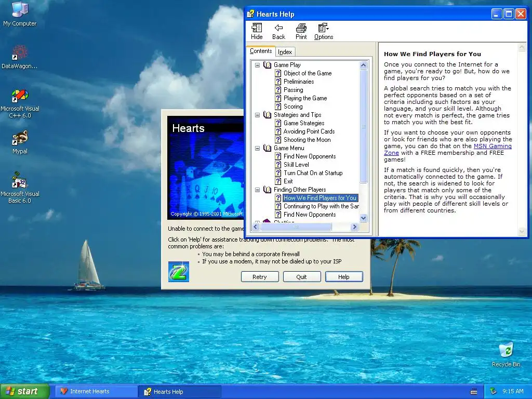Click contents tree scroll down arrow
Image resolution: width=532 pixels, height=399 pixels.
(363, 218)
